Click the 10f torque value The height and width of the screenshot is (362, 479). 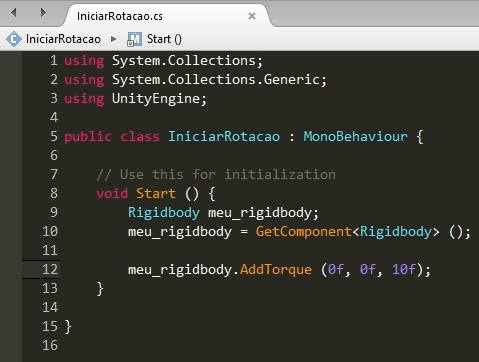coord(404,269)
